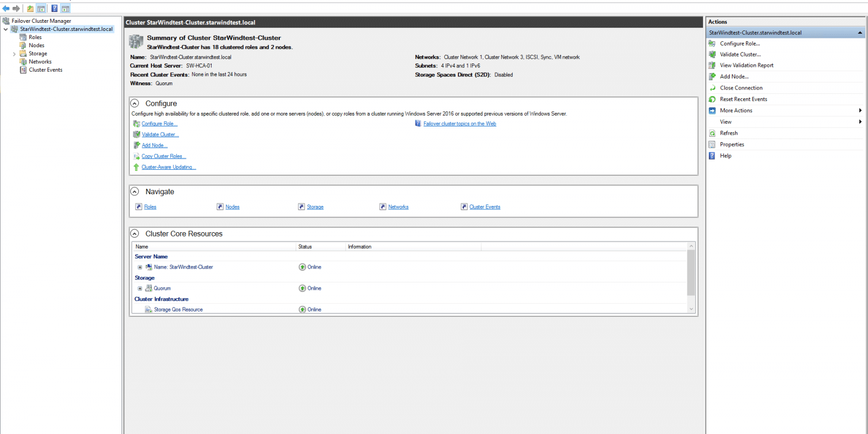
Task: Click the Add Node... link
Action: pyautogui.click(x=155, y=145)
